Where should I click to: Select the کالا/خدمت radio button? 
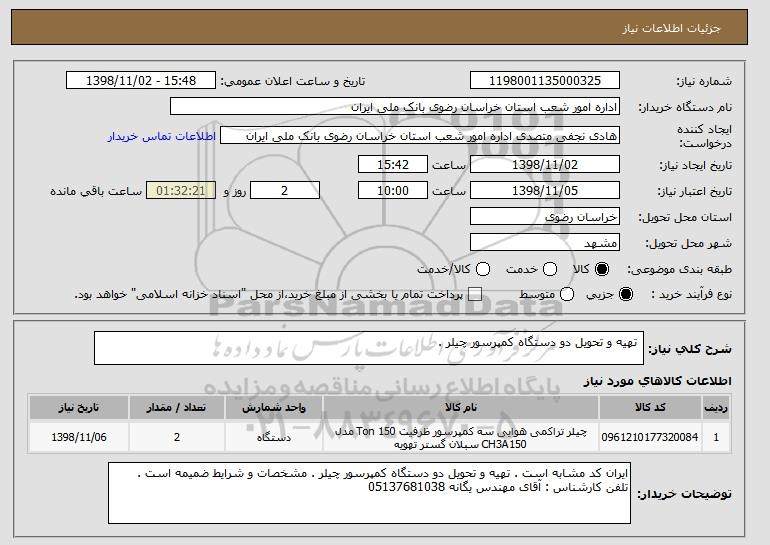(x=483, y=269)
